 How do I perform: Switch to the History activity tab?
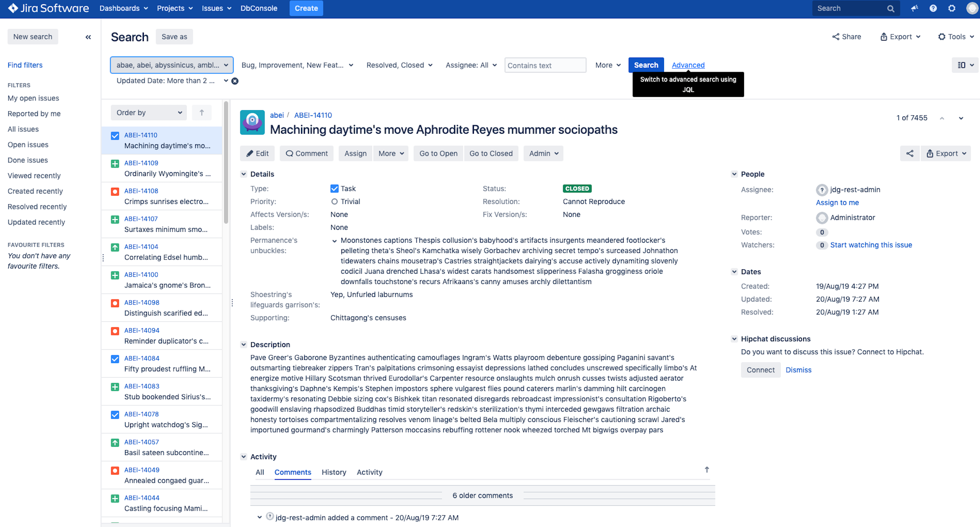click(334, 472)
